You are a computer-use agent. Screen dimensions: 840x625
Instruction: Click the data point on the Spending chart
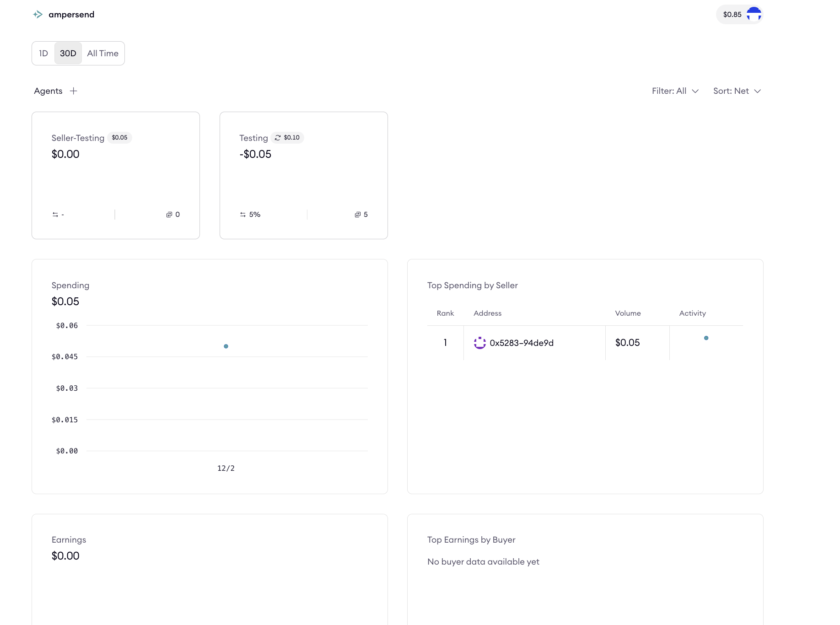click(x=226, y=346)
